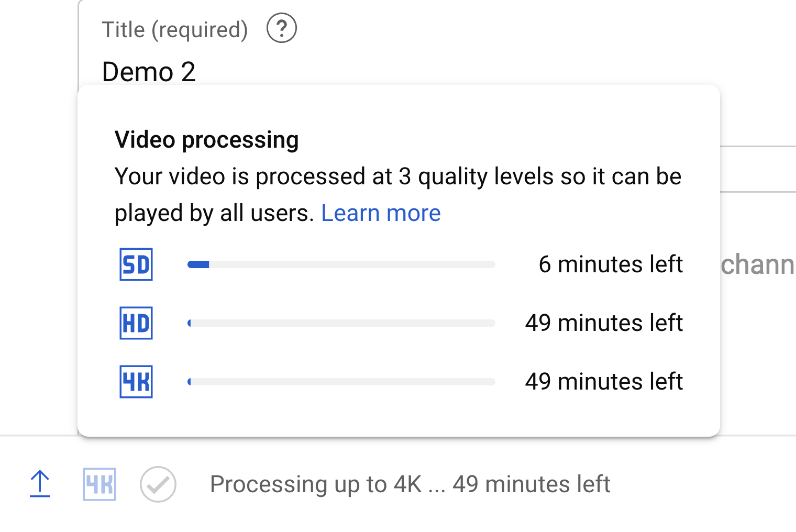The height and width of the screenshot is (532, 796).
Task: Click the 4K row's "49 minutes left" text
Action: coord(604,382)
